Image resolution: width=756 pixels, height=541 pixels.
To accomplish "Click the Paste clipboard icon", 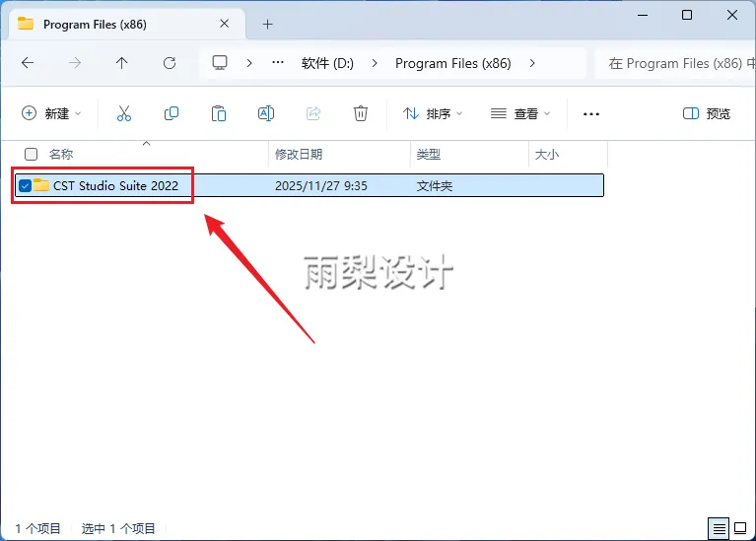I will tap(219, 113).
